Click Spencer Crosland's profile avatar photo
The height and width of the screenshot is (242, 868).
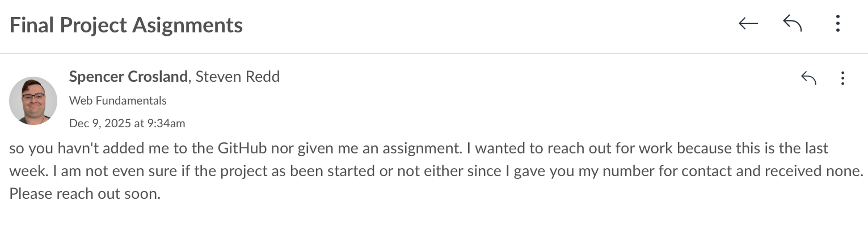click(x=33, y=101)
